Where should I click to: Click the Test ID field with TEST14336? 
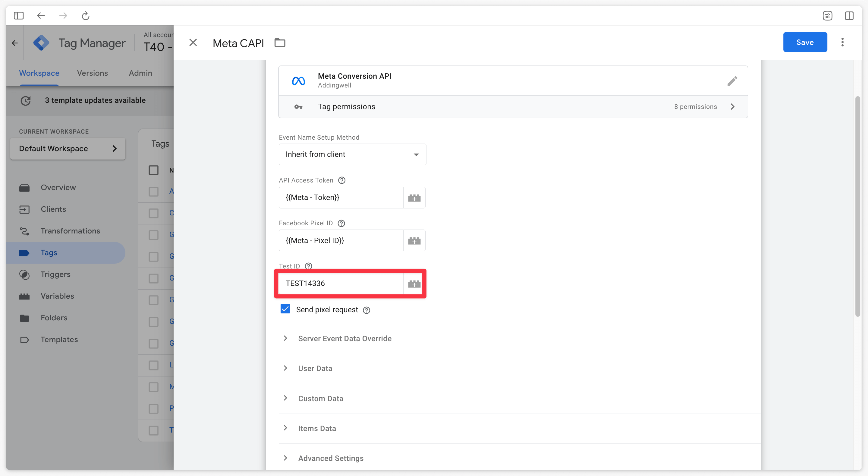tap(341, 284)
